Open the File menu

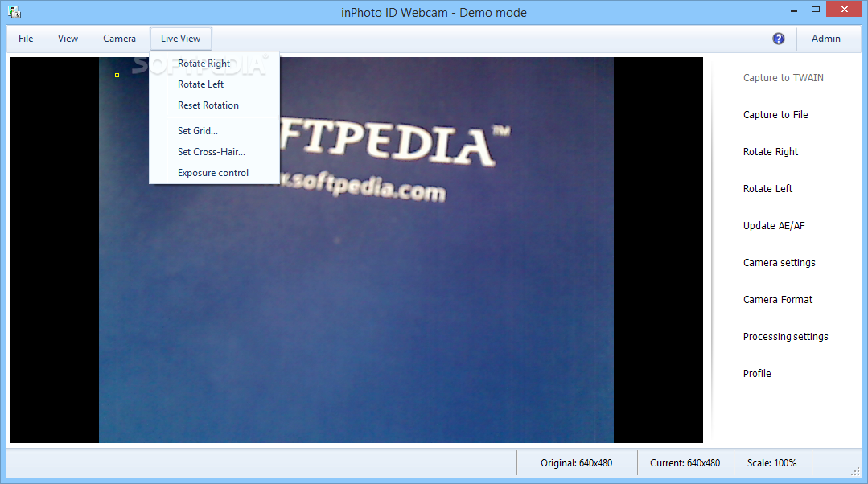(26, 39)
